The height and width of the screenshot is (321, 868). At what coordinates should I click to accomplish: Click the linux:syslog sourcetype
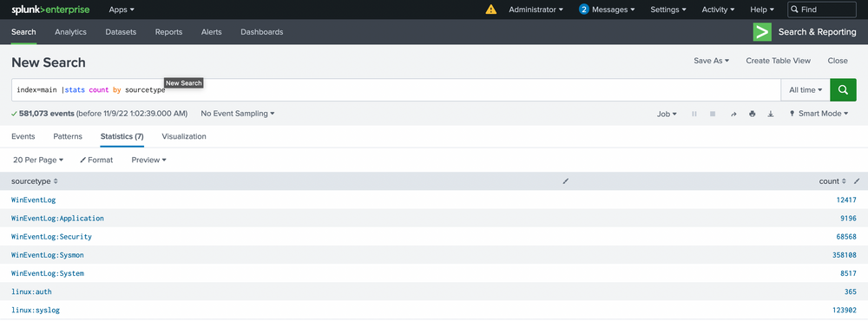click(36, 311)
